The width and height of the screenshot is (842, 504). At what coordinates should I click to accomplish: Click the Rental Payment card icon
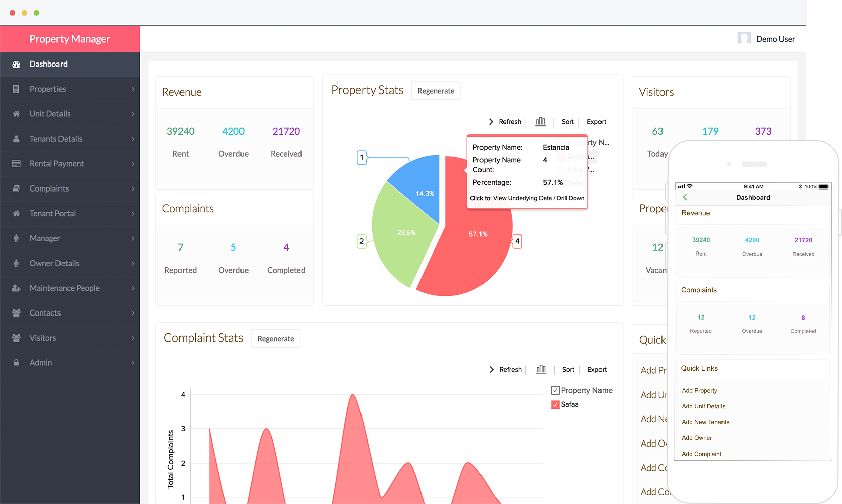pyautogui.click(x=16, y=164)
